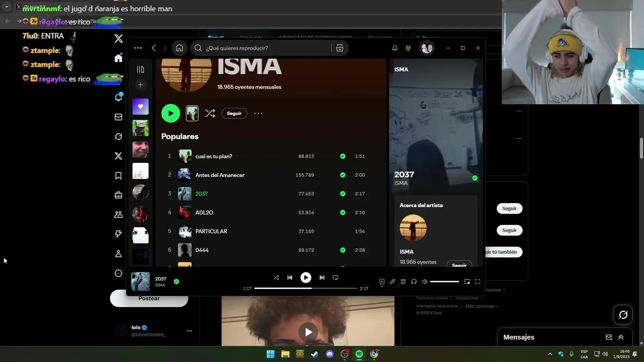Show hidden system tray icons
This screenshot has height=362, width=644.
[x=549, y=354]
